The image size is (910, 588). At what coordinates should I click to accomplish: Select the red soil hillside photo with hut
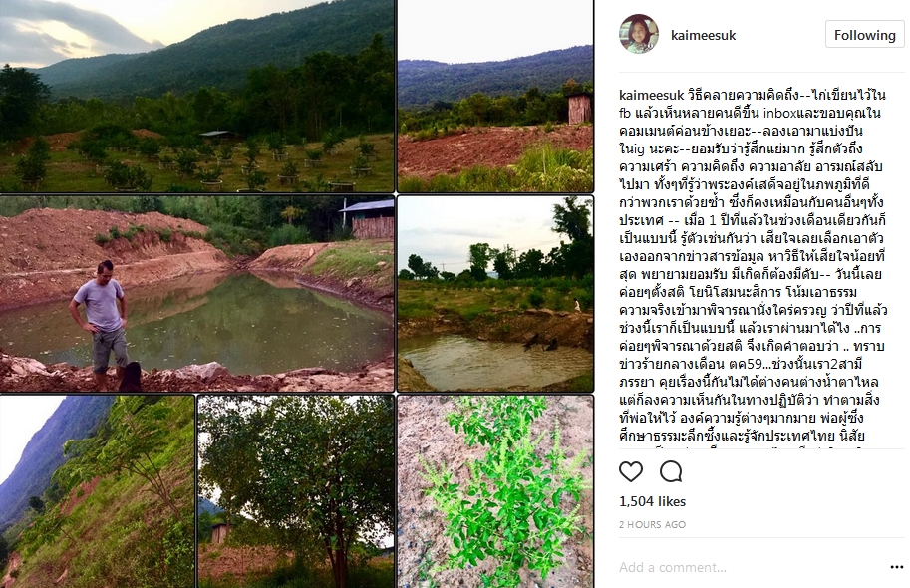(x=495, y=96)
